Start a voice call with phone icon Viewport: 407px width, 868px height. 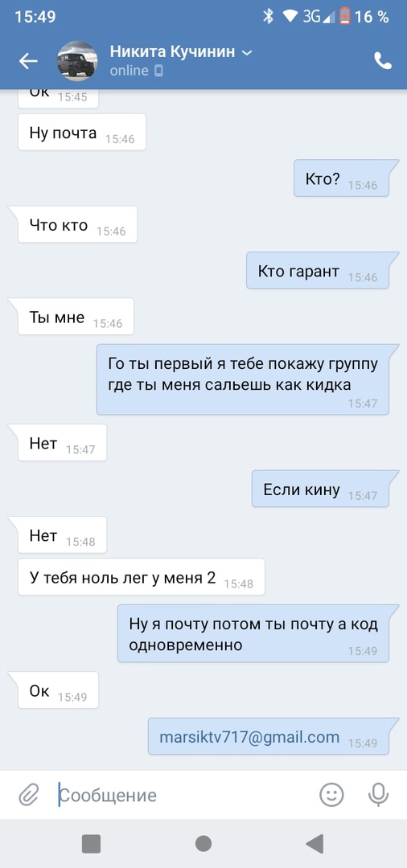pyautogui.click(x=383, y=61)
